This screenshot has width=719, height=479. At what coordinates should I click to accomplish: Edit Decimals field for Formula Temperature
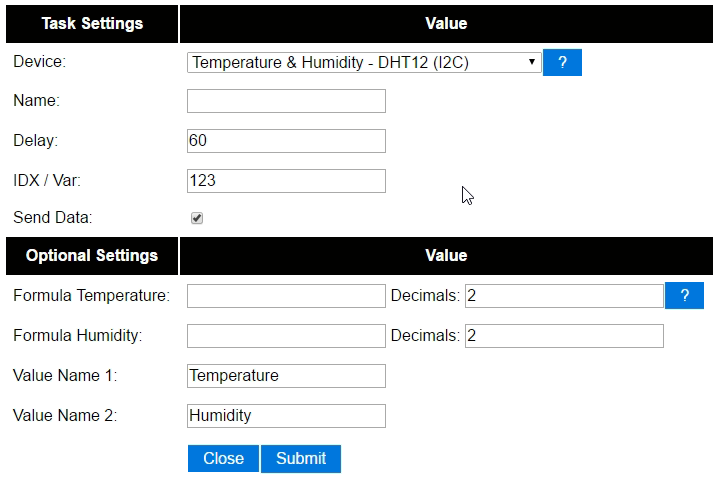click(564, 296)
